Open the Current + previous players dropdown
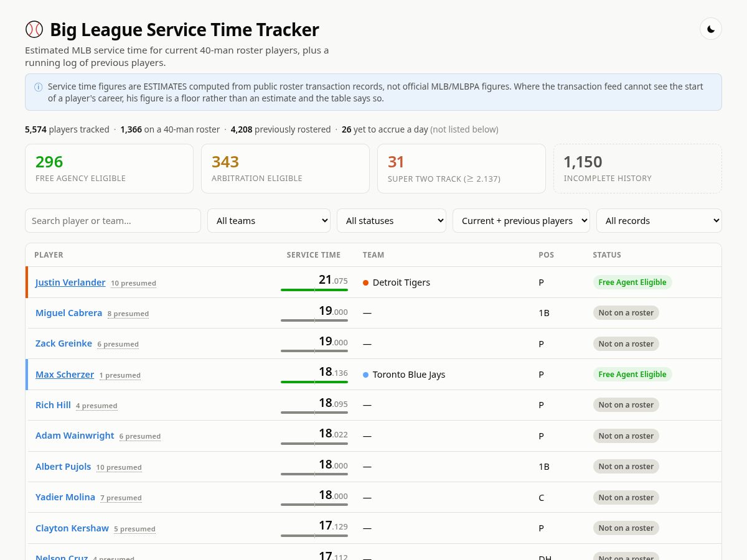Viewport: 747px width, 560px height. point(522,221)
